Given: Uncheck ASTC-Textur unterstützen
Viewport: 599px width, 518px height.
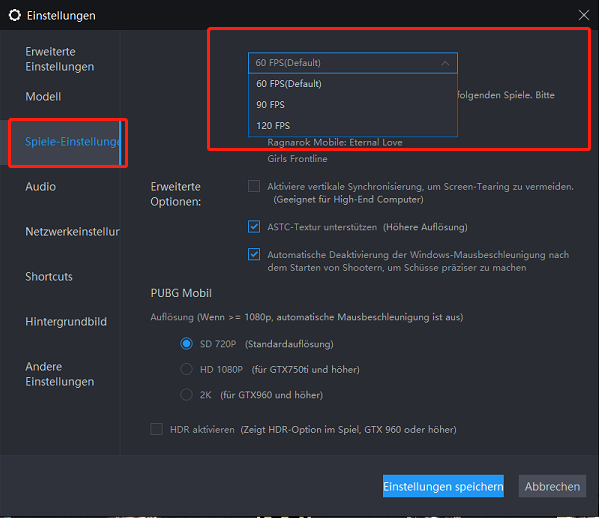Looking at the screenshot, I should coord(254,227).
